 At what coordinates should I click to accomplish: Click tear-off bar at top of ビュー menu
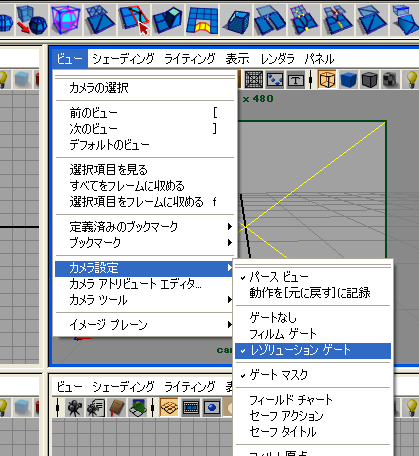click(145, 77)
